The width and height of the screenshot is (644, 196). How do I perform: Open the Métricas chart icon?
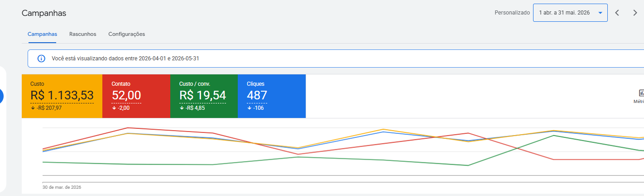[x=641, y=93]
